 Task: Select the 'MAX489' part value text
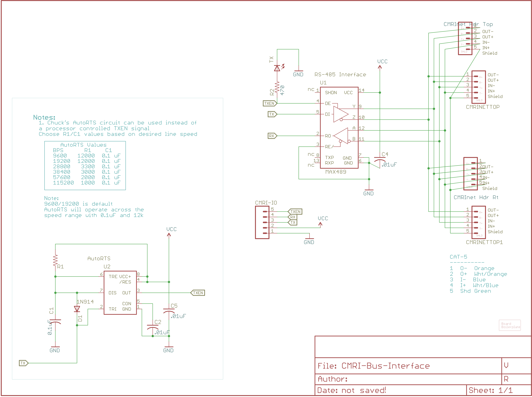336,172
